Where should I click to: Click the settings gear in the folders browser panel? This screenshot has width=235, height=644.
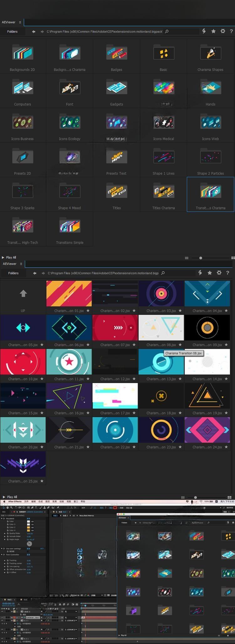click(x=223, y=31)
